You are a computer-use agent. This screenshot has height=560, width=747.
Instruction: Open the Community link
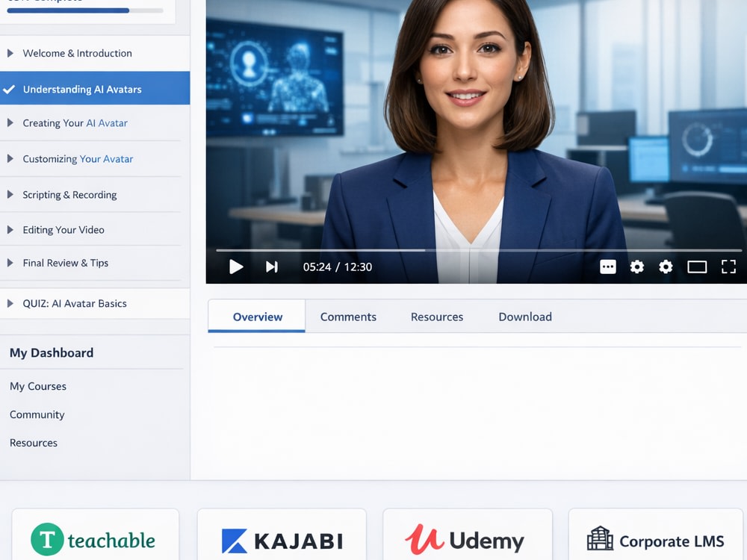(37, 414)
